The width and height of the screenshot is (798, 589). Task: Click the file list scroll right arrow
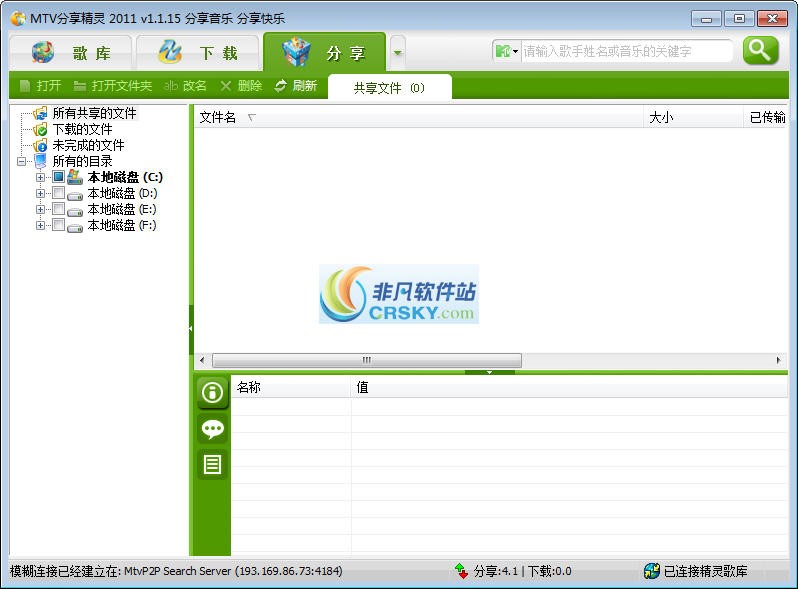click(778, 360)
